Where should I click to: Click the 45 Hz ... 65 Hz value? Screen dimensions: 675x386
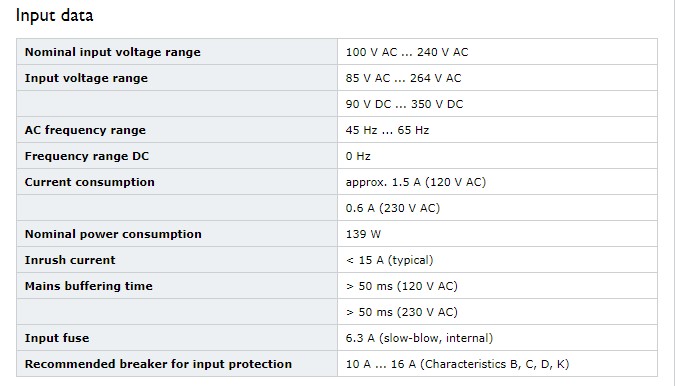click(387, 130)
